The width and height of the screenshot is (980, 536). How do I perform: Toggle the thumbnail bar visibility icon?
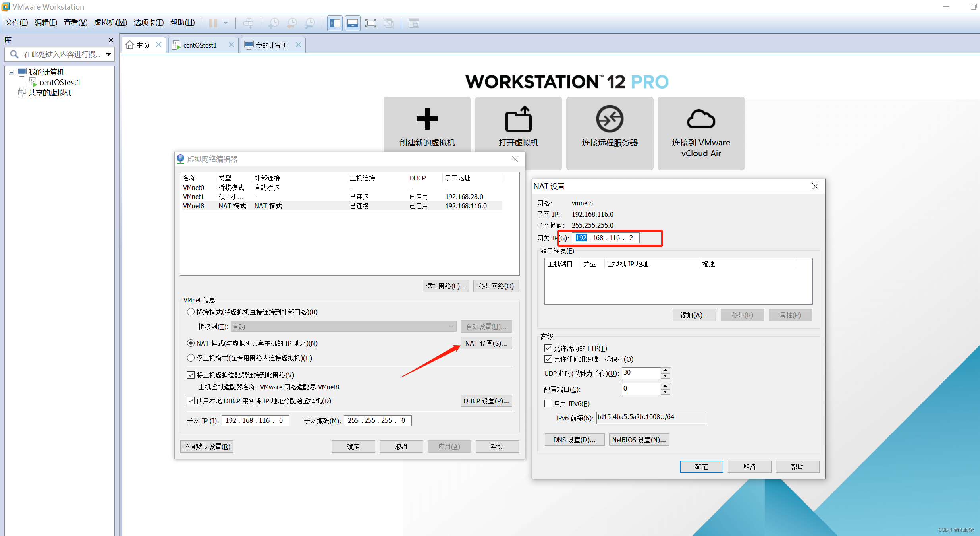click(352, 23)
